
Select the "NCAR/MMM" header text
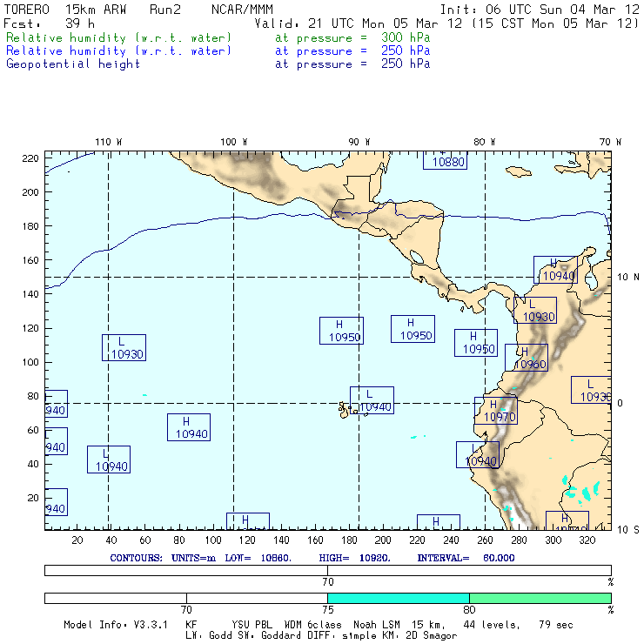(x=242, y=10)
